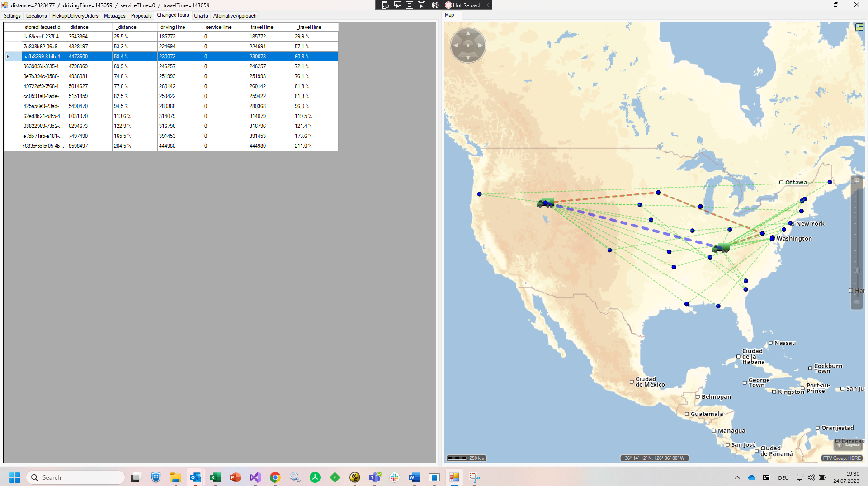The height and width of the screenshot is (486, 868).
Task: Click the map zoom-out minus button
Action: click(x=856, y=303)
